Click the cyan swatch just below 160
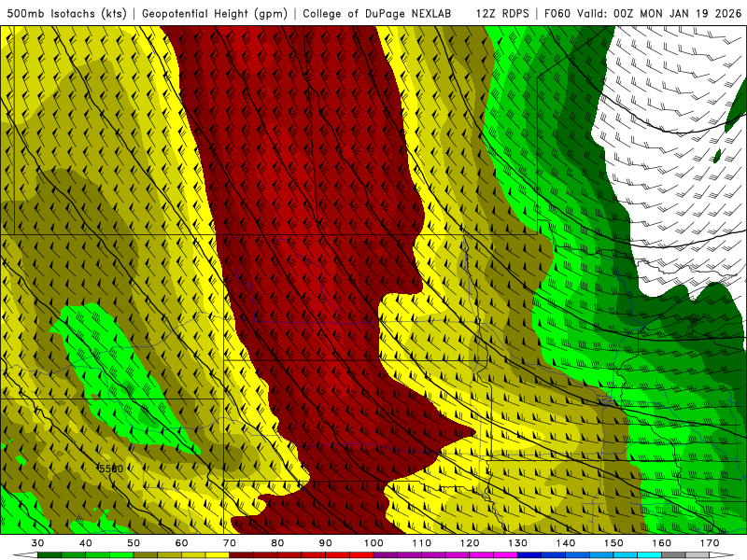The width and height of the screenshot is (747, 560). click(649, 555)
